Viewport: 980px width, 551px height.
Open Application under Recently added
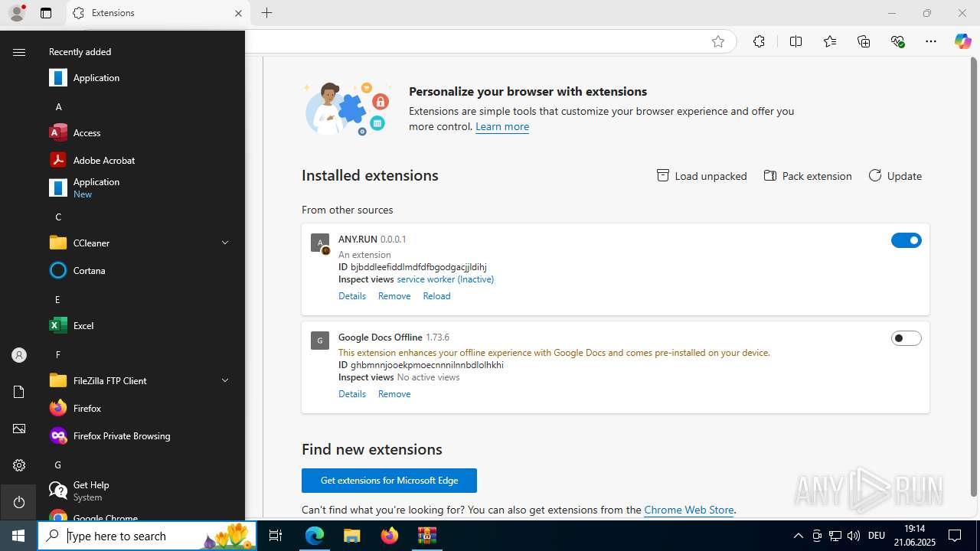142,77
